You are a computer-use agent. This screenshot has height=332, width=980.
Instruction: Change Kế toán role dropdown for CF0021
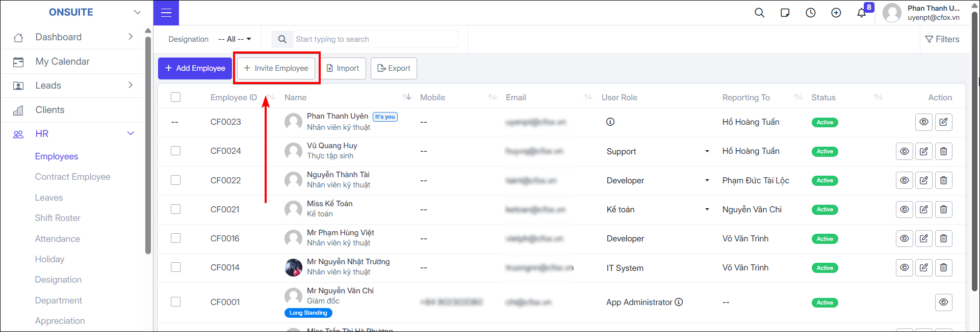tap(658, 209)
